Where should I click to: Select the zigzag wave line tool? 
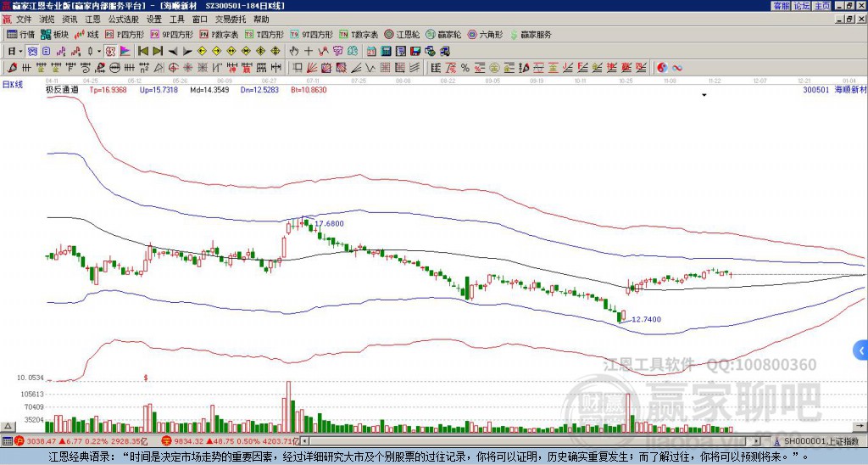[x=370, y=68]
